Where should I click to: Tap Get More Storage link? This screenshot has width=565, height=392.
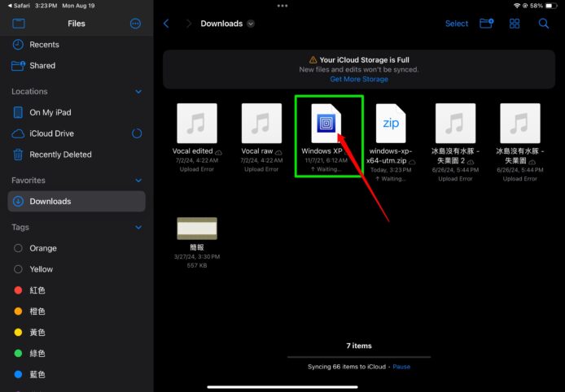[359, 79]
